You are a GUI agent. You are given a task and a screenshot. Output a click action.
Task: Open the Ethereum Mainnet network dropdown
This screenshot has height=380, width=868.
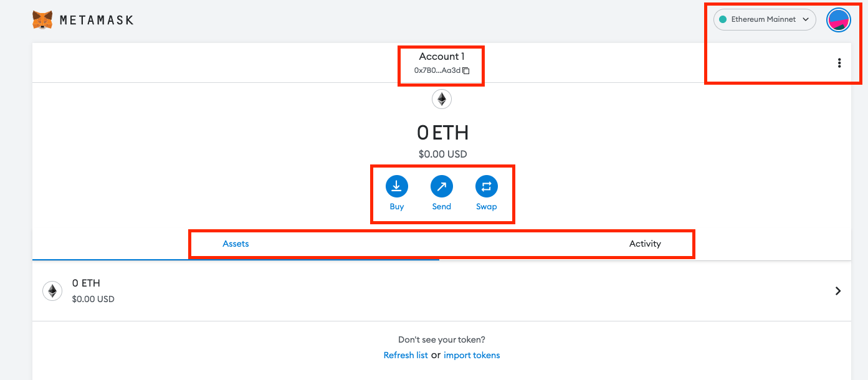tap(765, 19)
